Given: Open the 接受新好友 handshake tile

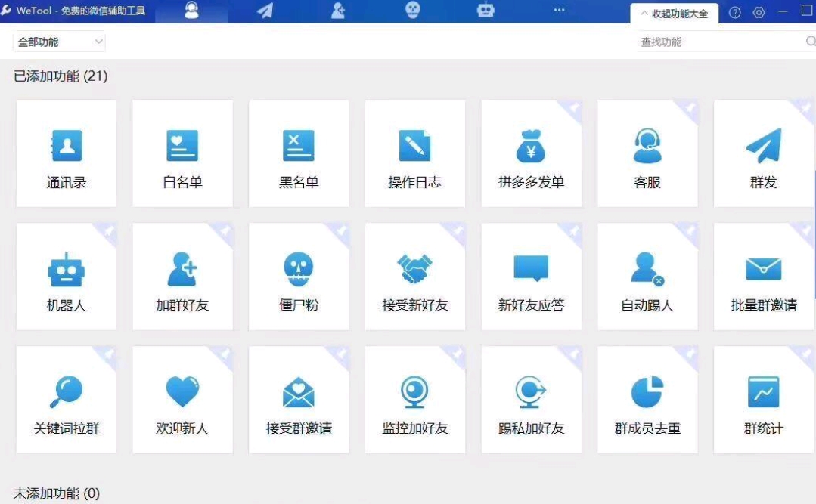Looking at the screenshot, I should (x=414, y=277).
